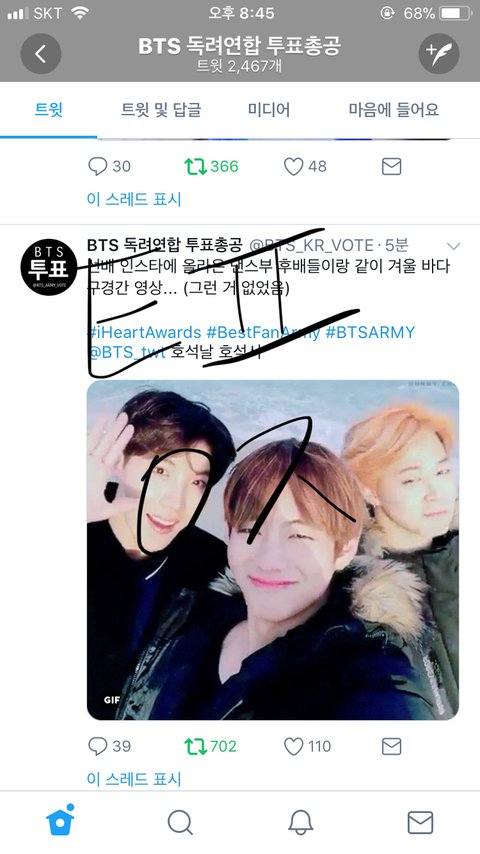Switch to 트윗 및 답글 tab
Screen dimensions: 480x854
point(161,110)
